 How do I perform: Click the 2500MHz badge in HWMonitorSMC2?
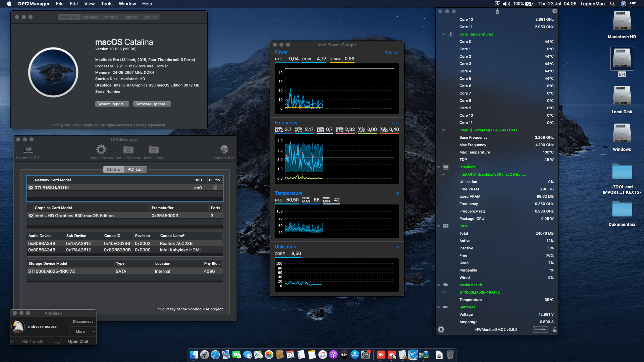point(540,329)
